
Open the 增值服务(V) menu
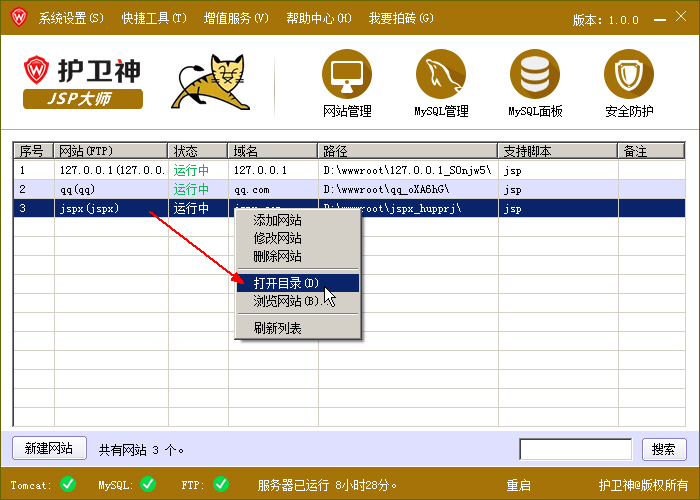236,18
